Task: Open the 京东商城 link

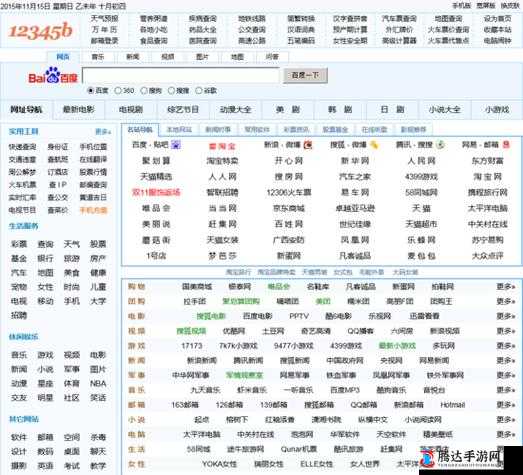Action: coord(289,208)
